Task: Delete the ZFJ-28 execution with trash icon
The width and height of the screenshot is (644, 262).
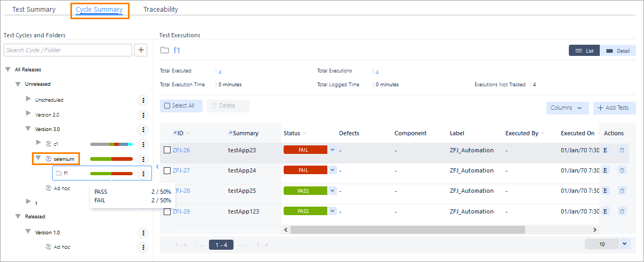Action: click(622, 191)
